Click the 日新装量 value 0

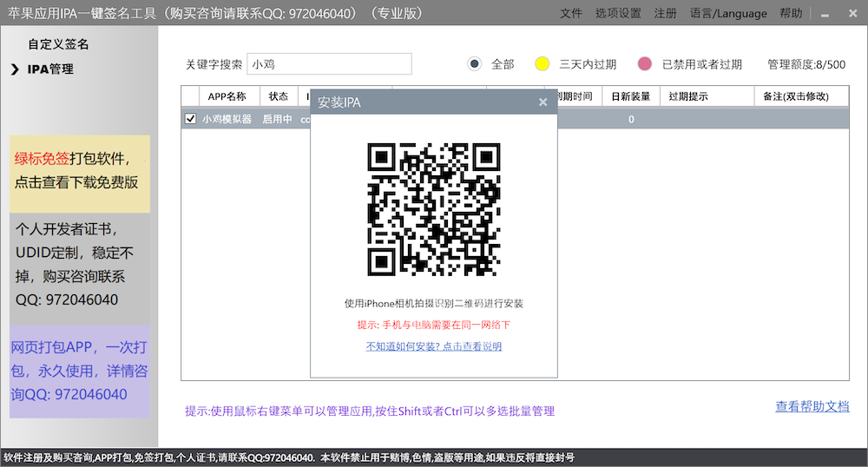(x=631, y=119)
